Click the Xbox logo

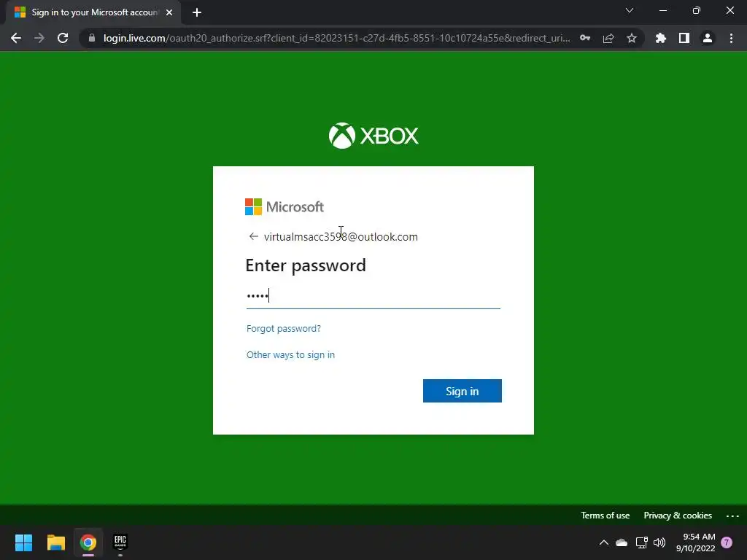pos(373,136)
